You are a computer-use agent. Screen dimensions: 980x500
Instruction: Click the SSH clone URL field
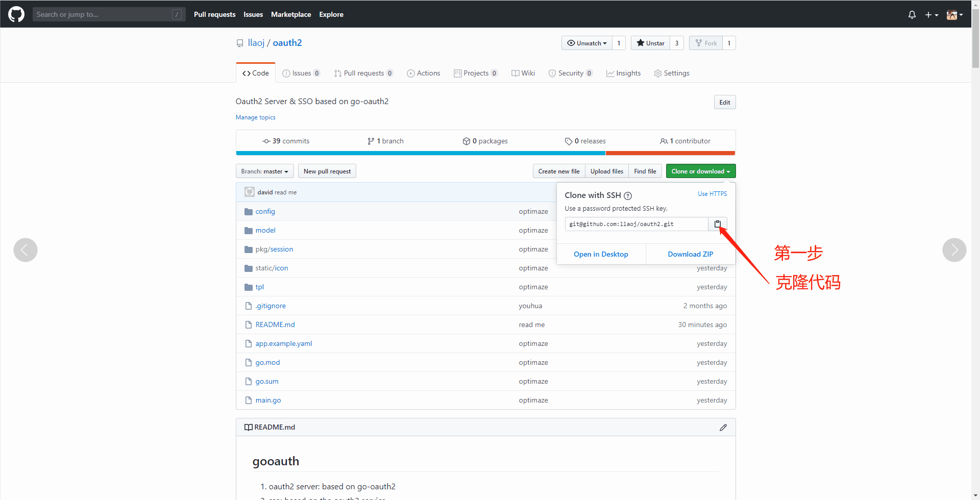click(636, 224)
